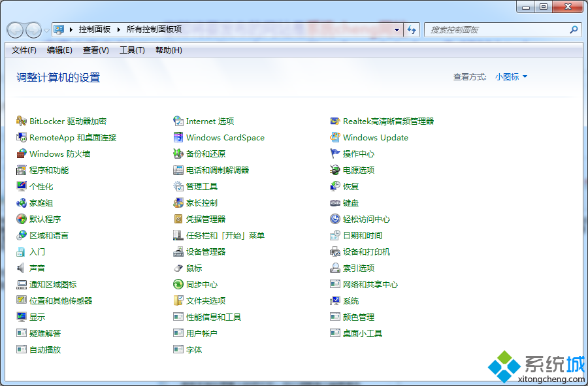Click the 区域和语言 globe icon

pos(22,235)
